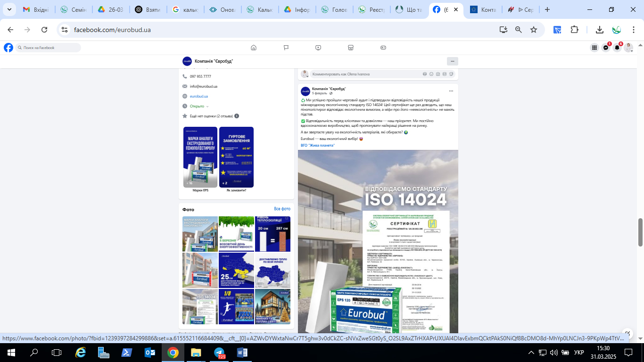Open Telegram from the taskbar
Viewport: 644px width, 362px height.
(219, 353)
